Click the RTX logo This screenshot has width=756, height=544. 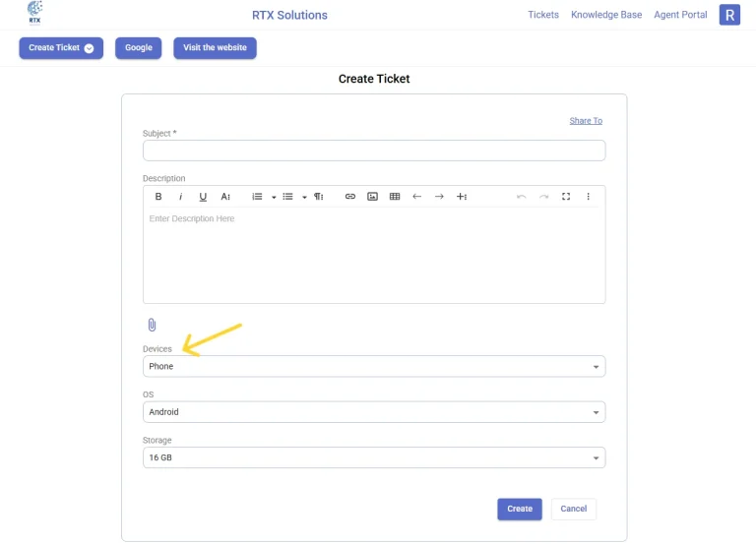coord(34,13)
